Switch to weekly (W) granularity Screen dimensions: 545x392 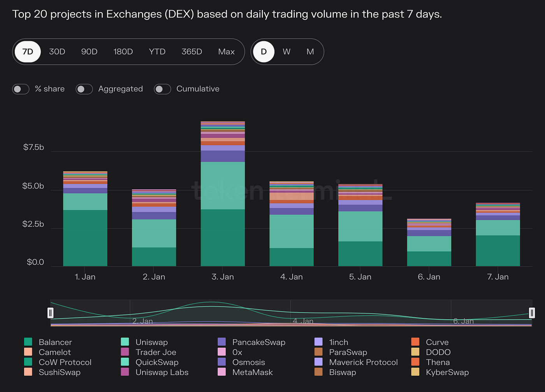[287, 52]
